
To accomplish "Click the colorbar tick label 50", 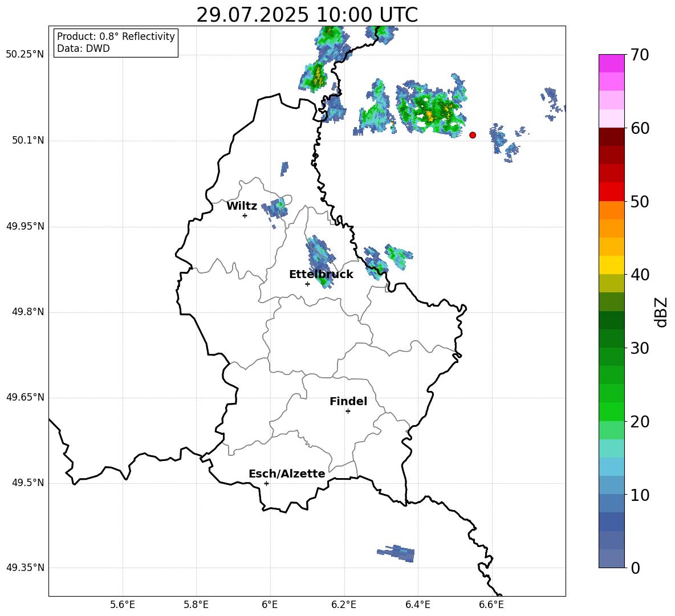I will click(x=640, y=202).
